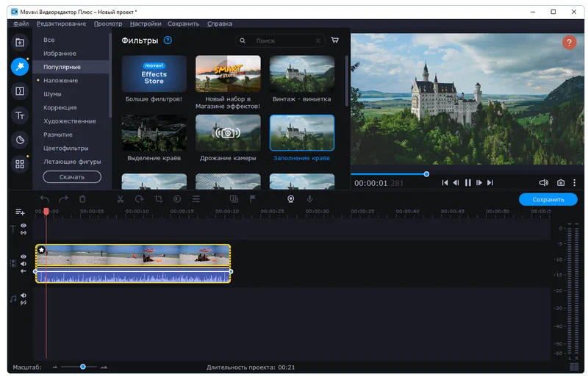588x377 pixels.
Task: Open the preview volume control
Action: (x=543, y=182)
